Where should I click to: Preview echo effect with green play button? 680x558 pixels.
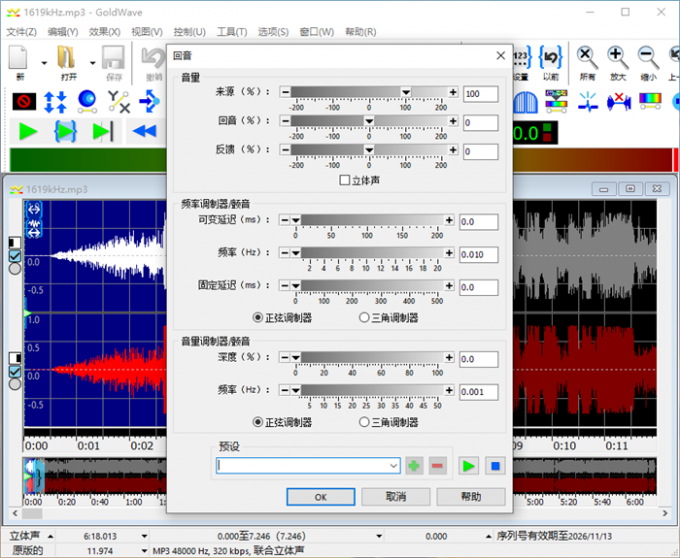click(x=469, y=466)
